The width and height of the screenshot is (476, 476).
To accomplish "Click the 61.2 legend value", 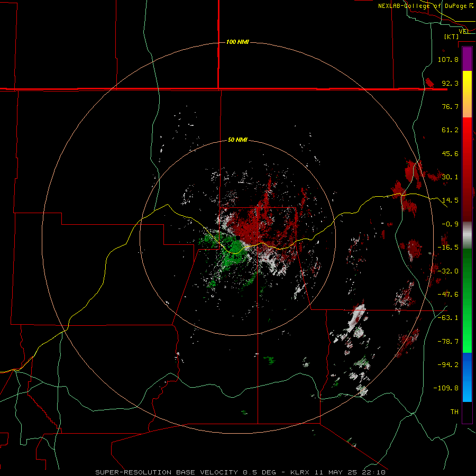I will [450, 130].
